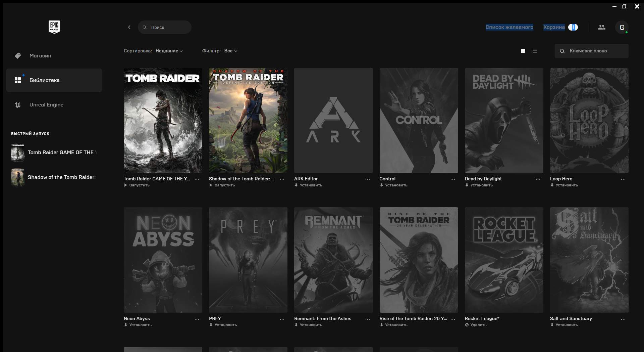Click the ARK Editor title text
The height and width of the screenshot is (352, 644).
point(306,179)
